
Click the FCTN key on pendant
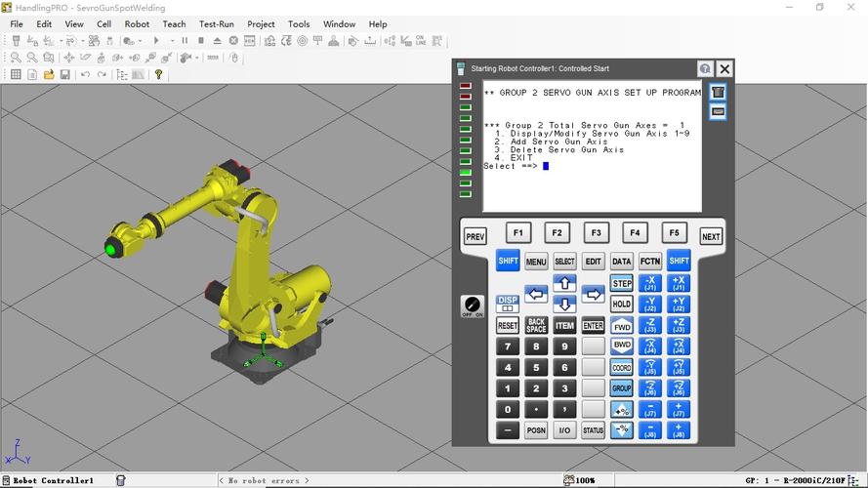(650, 262)
